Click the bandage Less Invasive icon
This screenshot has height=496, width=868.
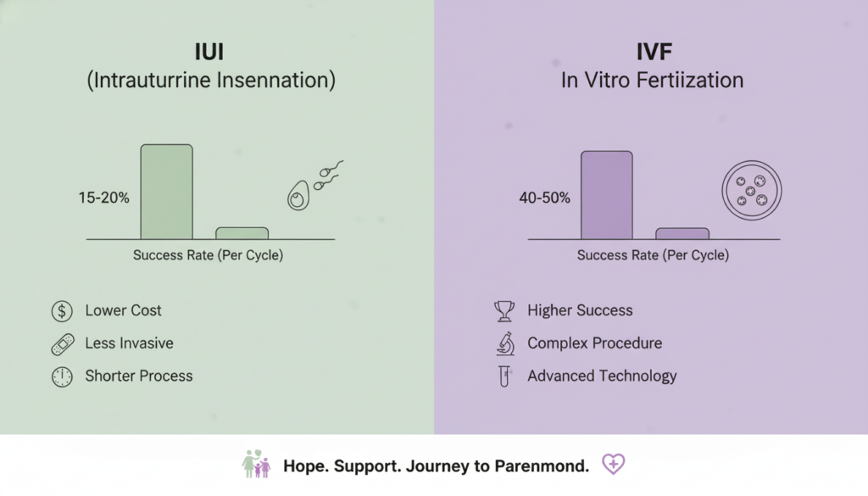(62, 344)
